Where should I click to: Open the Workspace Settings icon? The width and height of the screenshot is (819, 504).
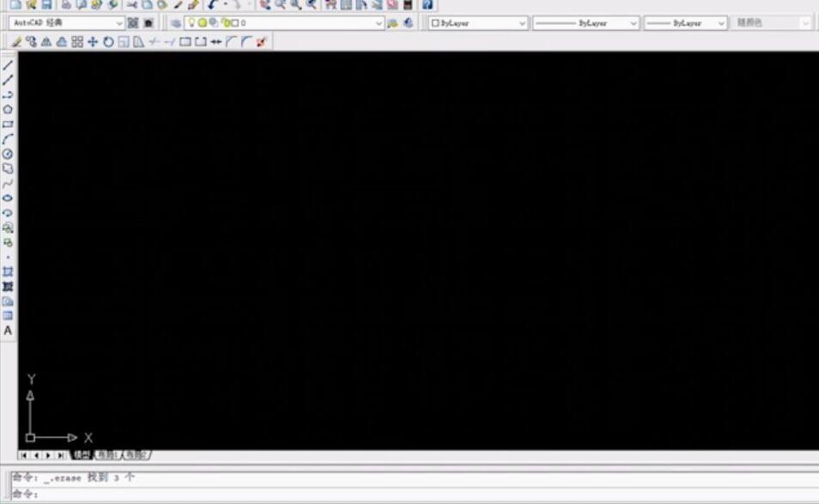133,23
